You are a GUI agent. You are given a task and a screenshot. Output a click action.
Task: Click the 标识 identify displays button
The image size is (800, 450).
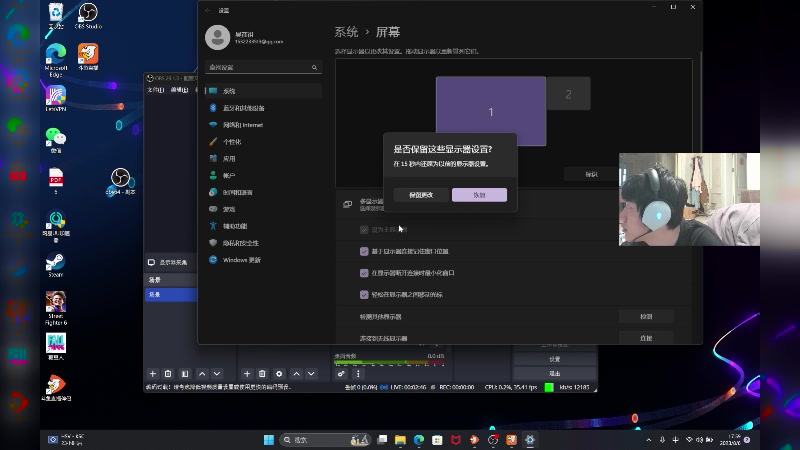tap(591, 174)
